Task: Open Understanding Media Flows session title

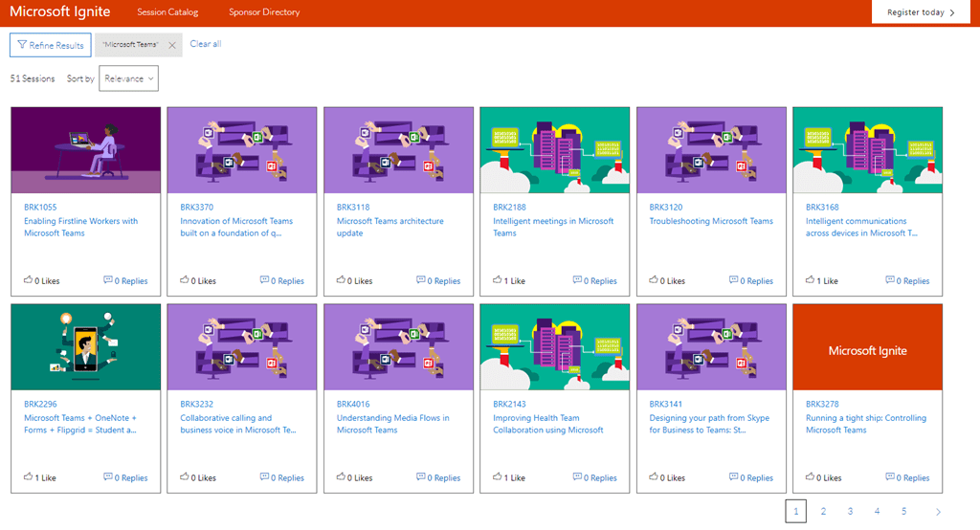Action: tap(392, 424)
